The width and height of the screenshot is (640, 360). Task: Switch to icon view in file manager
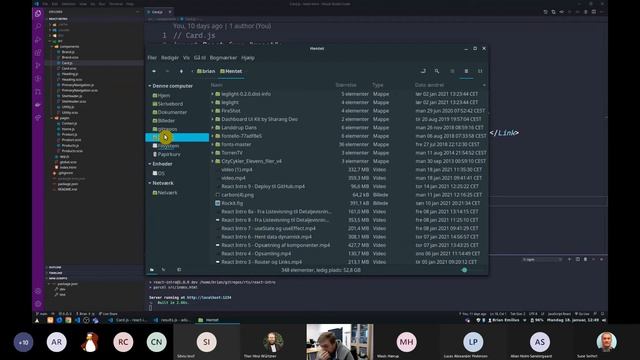(452, 71)
